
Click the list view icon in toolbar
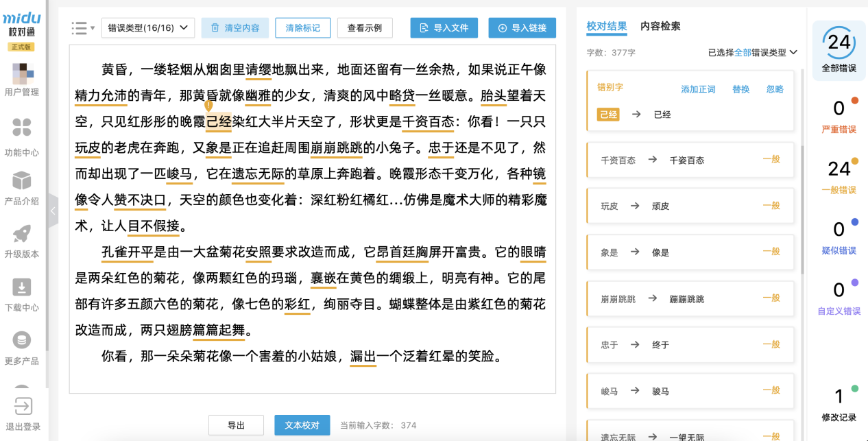tap(82, 28)
